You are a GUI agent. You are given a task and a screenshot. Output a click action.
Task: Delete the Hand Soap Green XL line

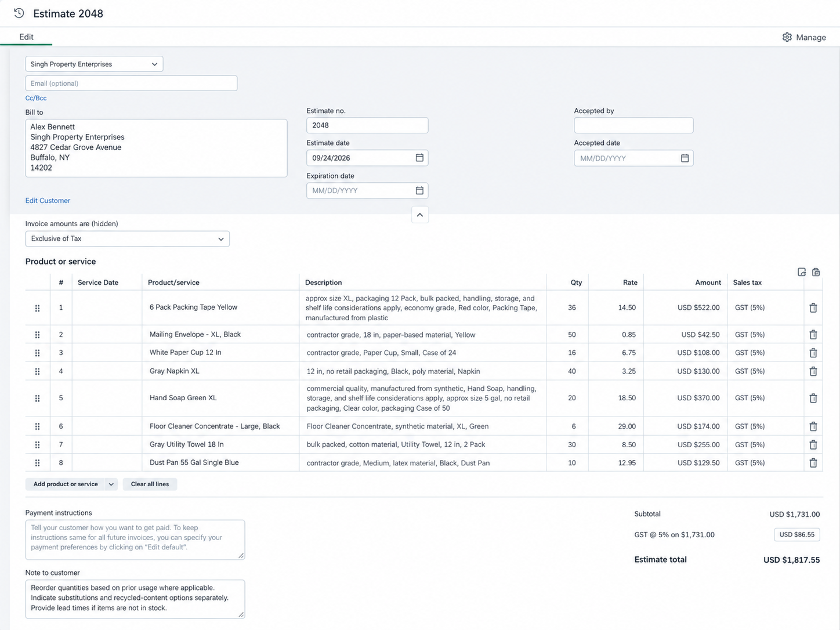[813, 398]
